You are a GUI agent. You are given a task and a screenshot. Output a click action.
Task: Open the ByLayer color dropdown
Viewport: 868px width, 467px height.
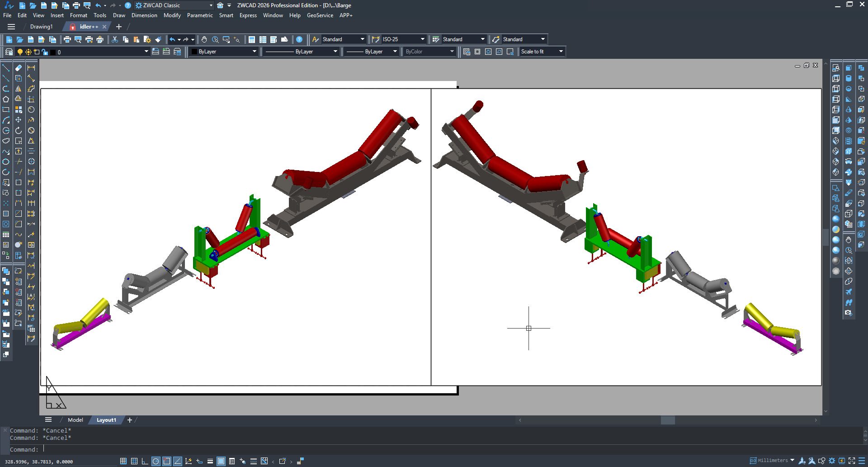tap(254, 52)
